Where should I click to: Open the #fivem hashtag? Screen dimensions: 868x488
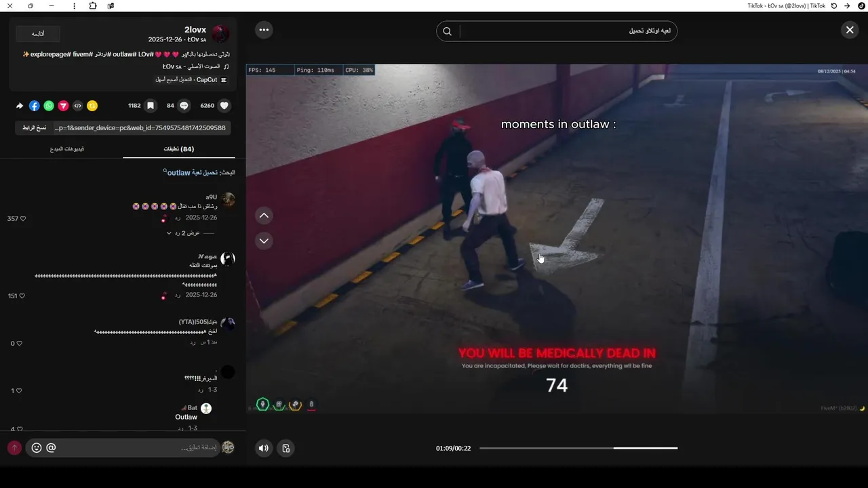(x=83, y=54)
